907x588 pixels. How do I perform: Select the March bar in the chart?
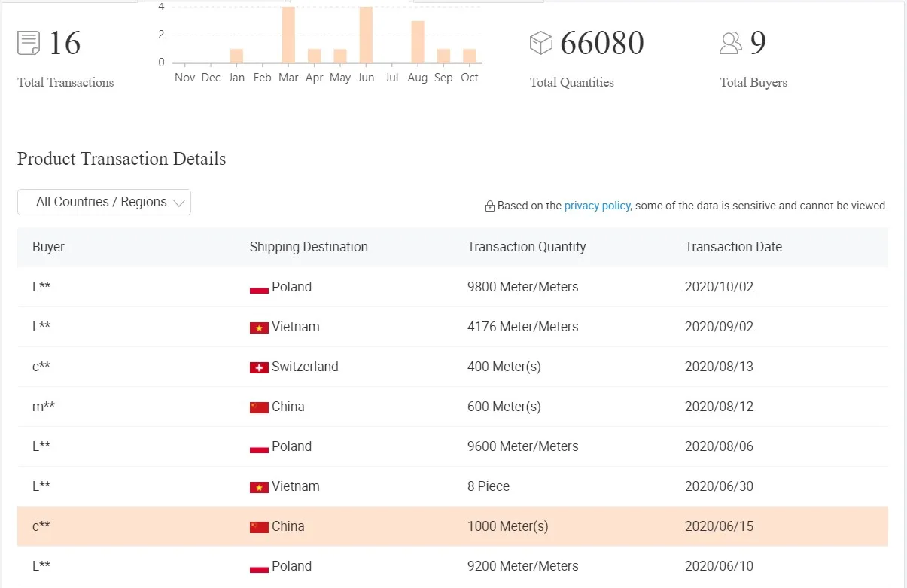coord(288,35)
